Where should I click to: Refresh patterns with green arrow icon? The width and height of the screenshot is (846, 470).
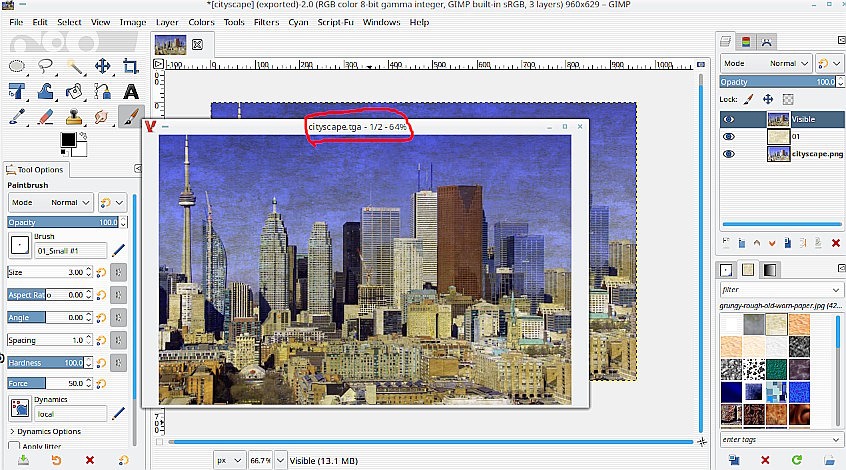[796, 460]
